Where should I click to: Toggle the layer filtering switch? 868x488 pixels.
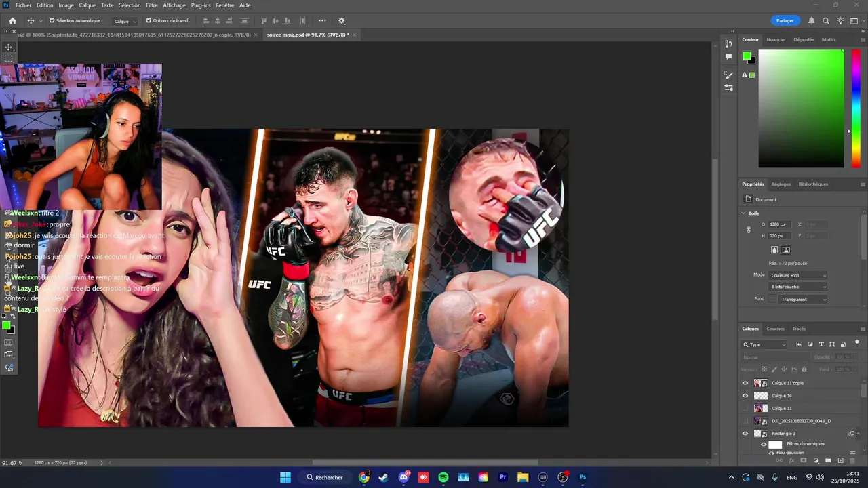(856, 343)
